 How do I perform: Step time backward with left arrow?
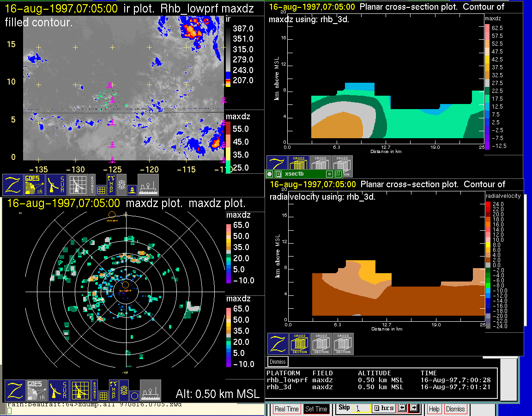point(401,409)
